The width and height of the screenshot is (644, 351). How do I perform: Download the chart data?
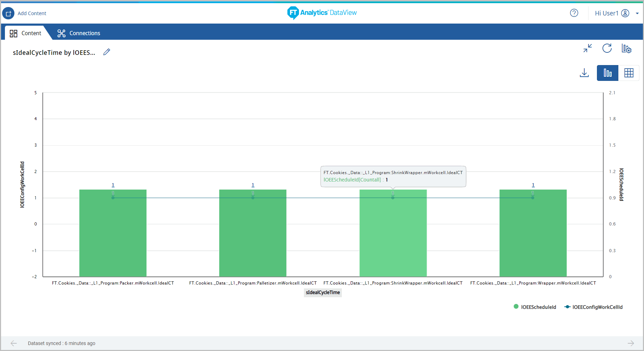point(584,73)
